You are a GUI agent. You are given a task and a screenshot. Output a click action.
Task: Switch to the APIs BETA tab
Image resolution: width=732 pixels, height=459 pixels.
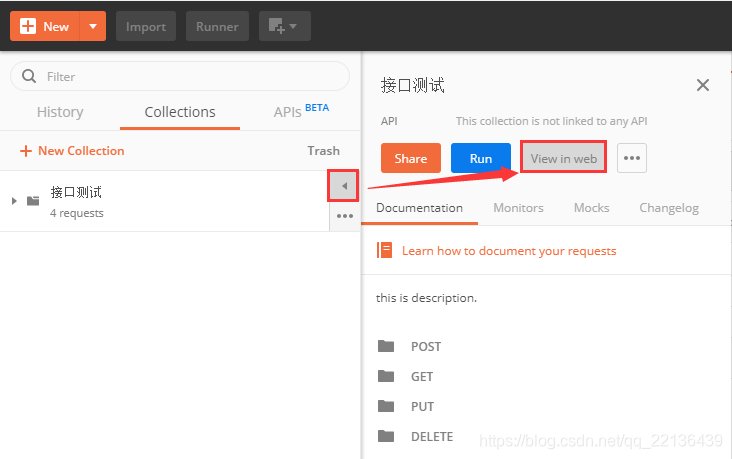(x=301, y=111)
